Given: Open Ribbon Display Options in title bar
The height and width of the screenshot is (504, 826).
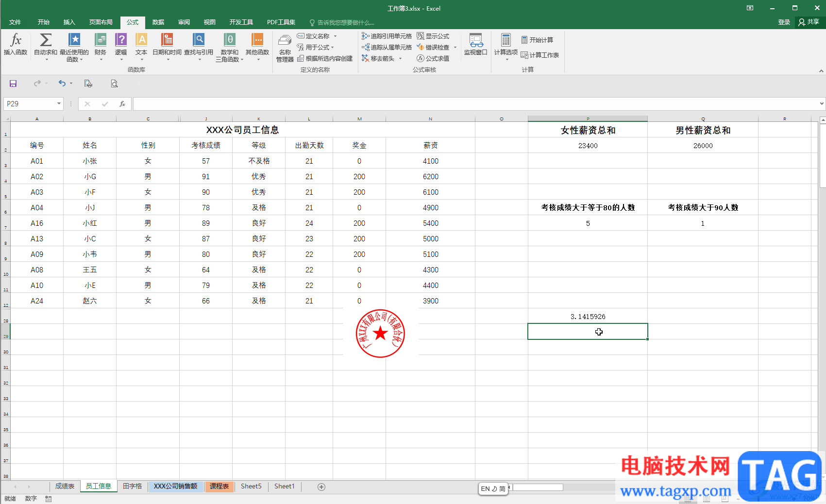Looking at the screenshot, I should click(x=750, y=8).
